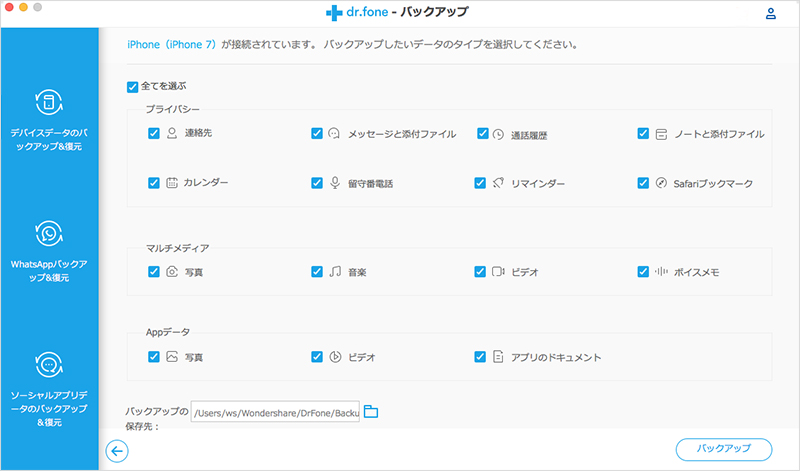The height and width of the screenshot is (471, 800).
Task: Click the backup save path field
Action: (x=276, y=412)
